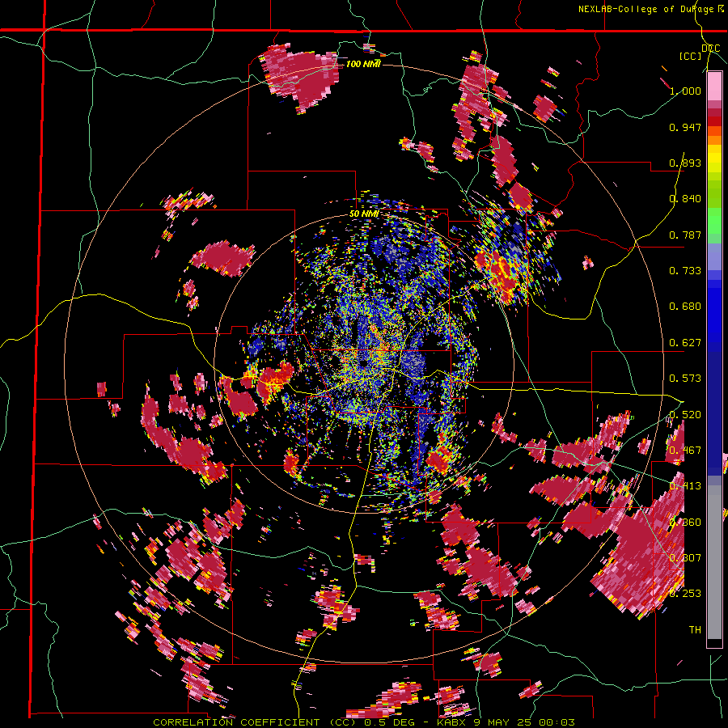Click the 0.893 legend value

click(685, 163)
